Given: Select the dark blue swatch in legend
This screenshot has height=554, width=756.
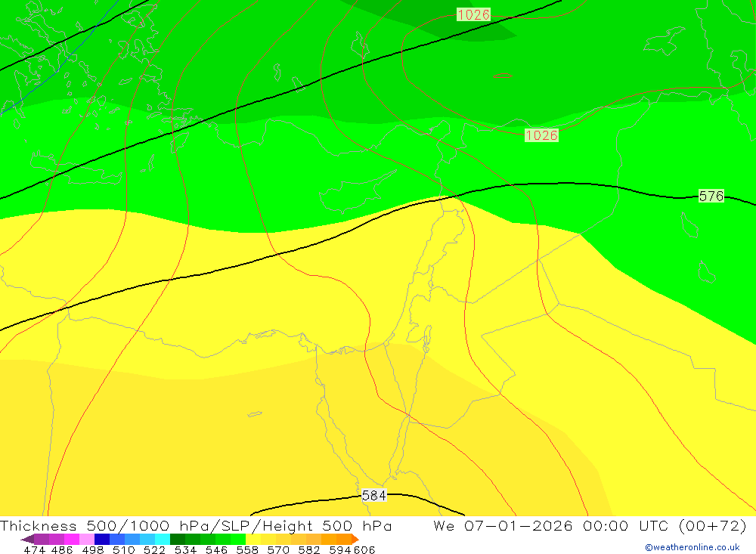Looking at the screenshot, I should (x=102, y=539).
